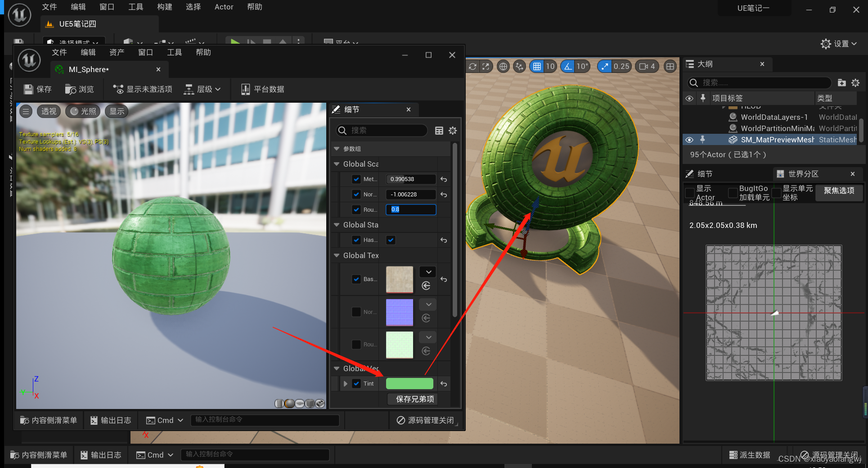Image resolution: width=868 pixels, height=468 pixels.
Task: Click 光照 lit mode button in preview viewport
Action: tap(83, 111)
